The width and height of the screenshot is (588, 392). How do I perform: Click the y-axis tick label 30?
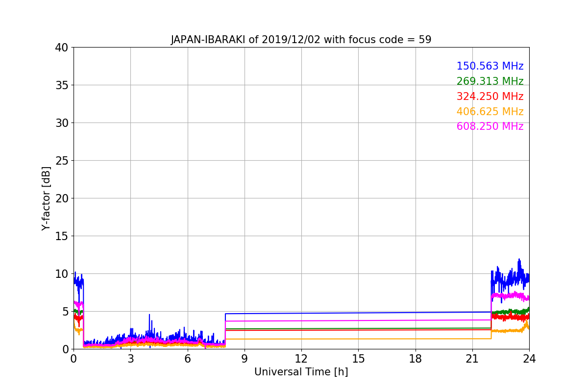tap(62, 123)
